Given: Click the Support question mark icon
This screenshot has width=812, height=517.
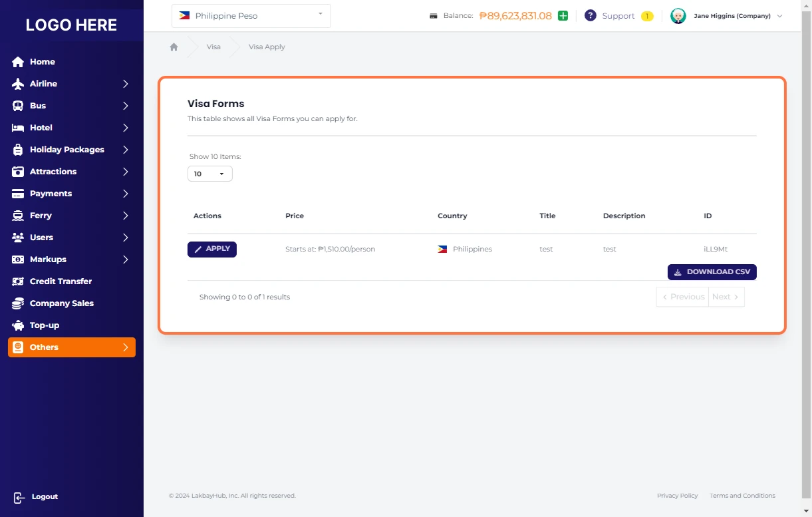Looking at the screenshot, I should (590, 16).
